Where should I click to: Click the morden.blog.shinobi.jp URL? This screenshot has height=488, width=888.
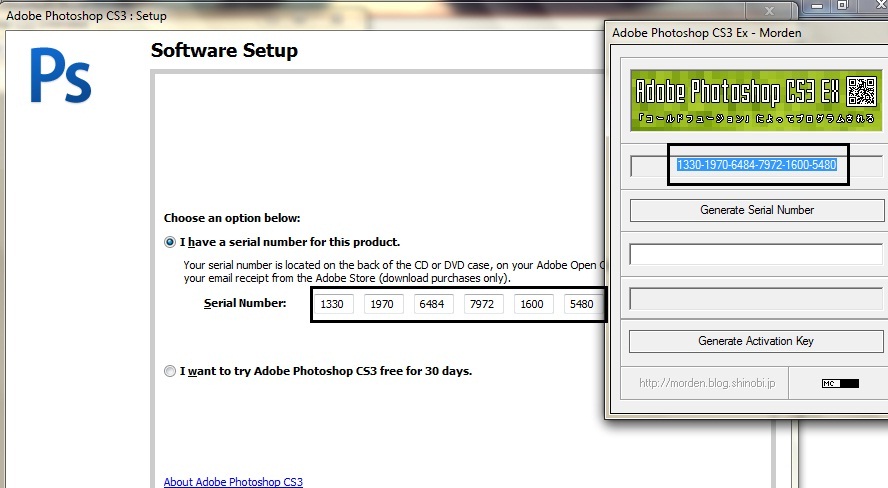tap(707, 383)
